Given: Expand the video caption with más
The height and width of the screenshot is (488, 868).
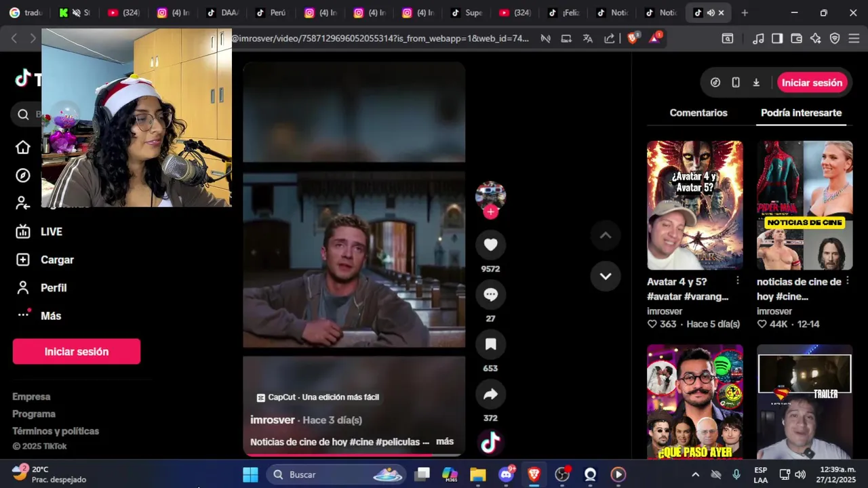Looking at the screenshot, I should pyautogui.click(x=445, y=441).
